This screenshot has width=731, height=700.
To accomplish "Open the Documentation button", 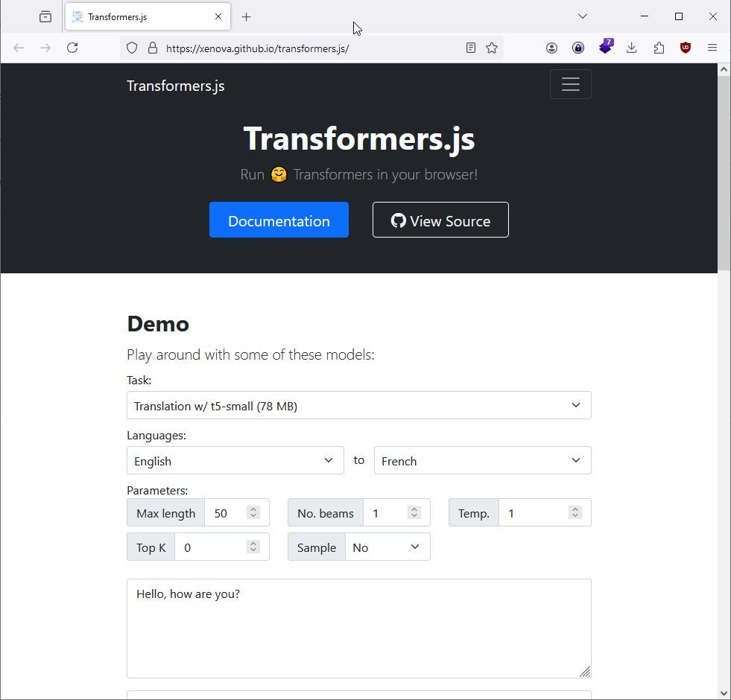I will (x=279, y=220).
